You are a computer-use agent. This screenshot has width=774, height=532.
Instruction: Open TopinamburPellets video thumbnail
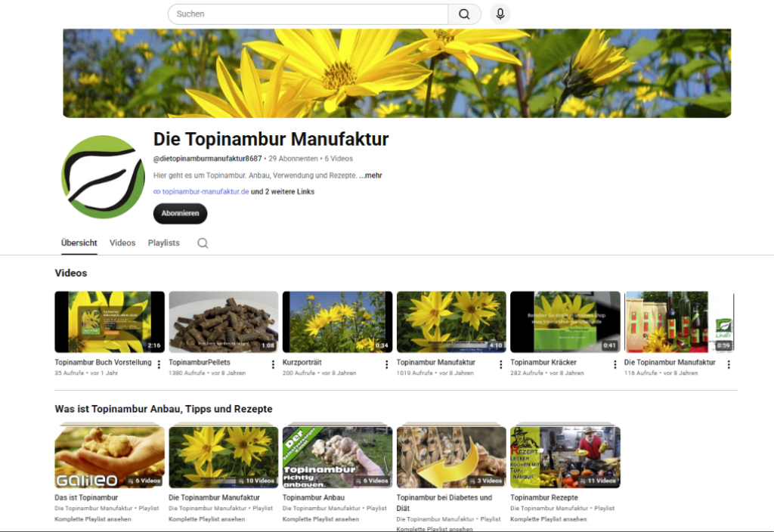point(224,322)
